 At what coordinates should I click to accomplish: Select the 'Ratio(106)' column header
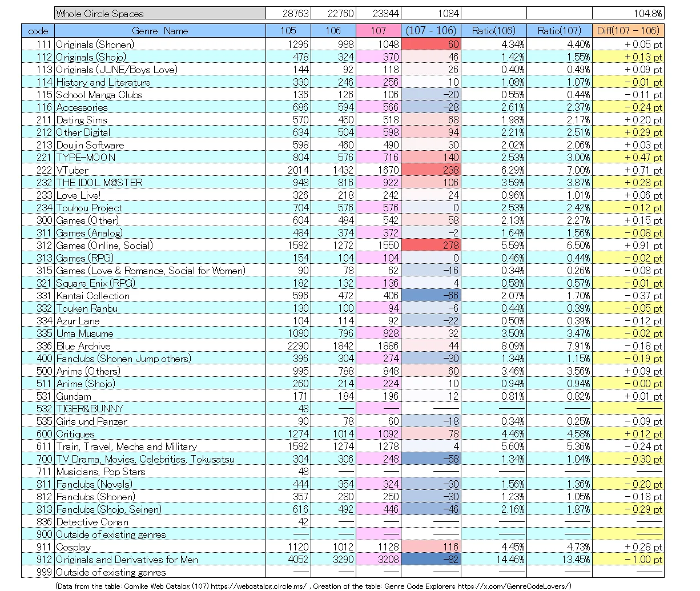tap(493, 31)
